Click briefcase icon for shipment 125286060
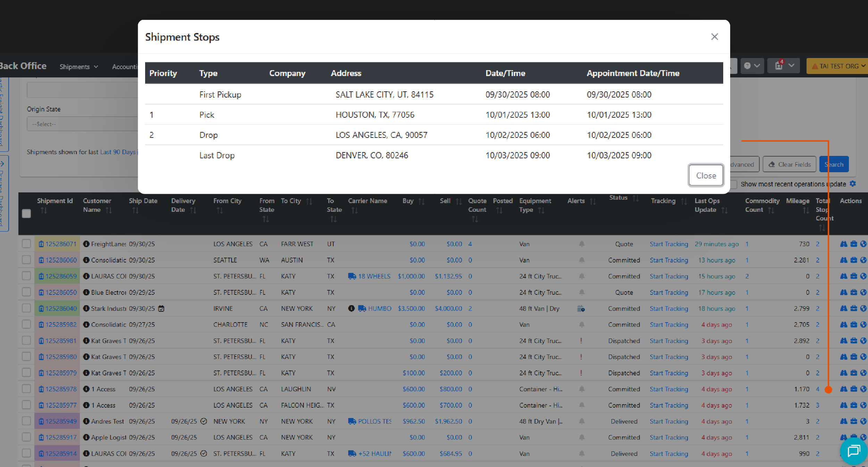The height and width of the screenshot is (467, 868). (x=854, y=260)
